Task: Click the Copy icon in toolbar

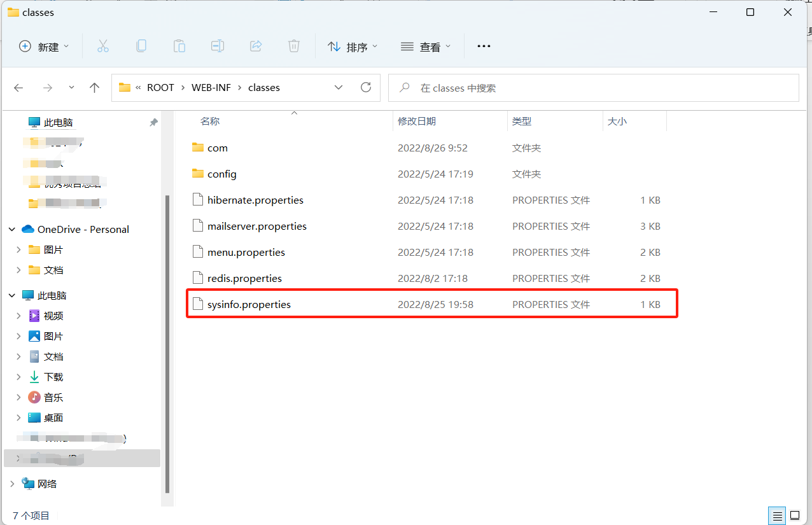Action: coord(141,46)
